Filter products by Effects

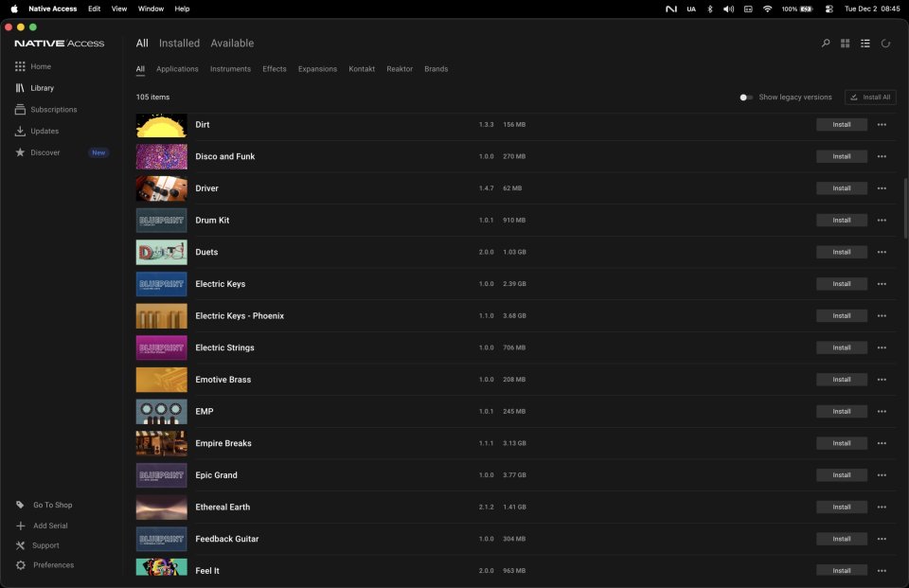(x=274, y=68)
